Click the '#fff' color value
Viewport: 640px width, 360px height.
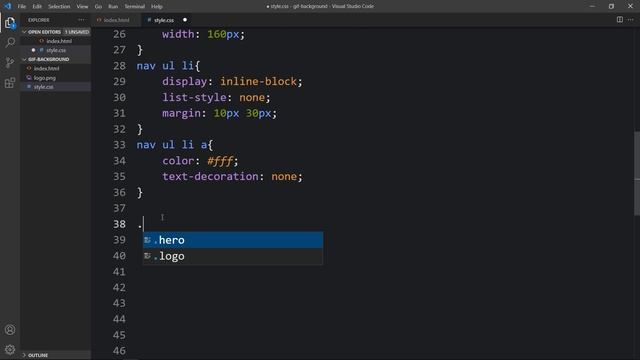pyautogui.click(x=220, y=161)
